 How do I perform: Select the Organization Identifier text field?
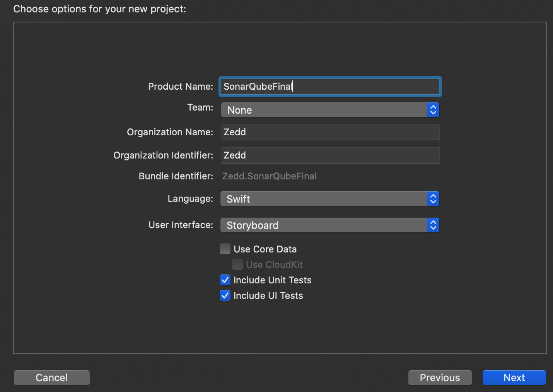[x=330, y=155]
